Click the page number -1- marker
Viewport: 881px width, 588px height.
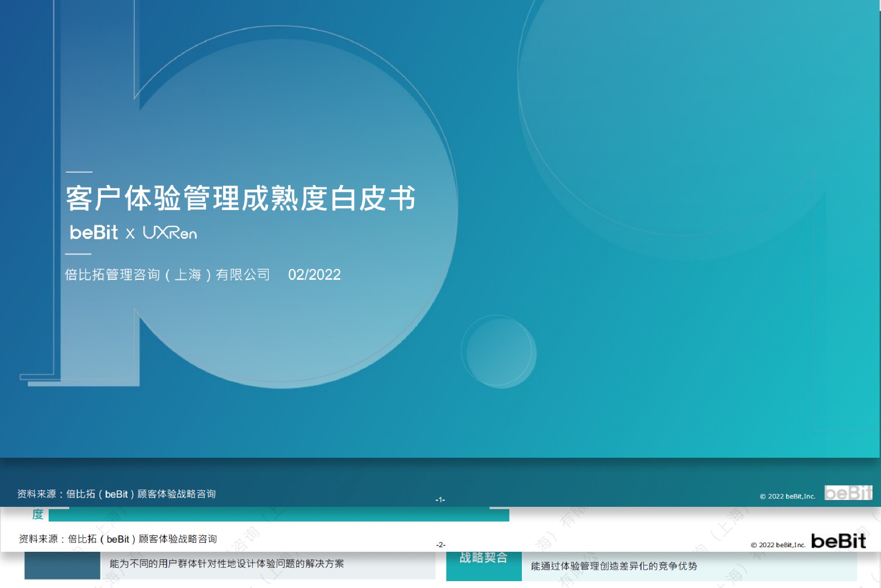(x=440, y=499)
